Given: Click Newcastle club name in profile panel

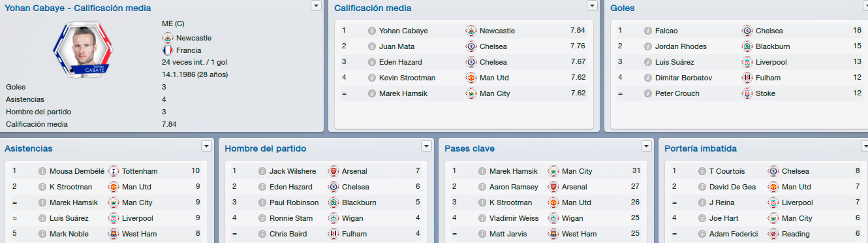Looking at the screenshot, I should (x=194, y=38).
